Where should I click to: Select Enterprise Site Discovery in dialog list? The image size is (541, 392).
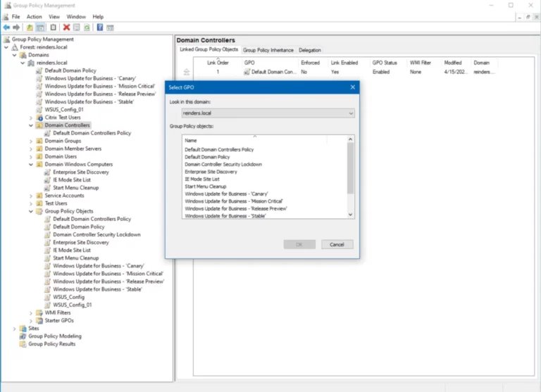pos(211,172)
